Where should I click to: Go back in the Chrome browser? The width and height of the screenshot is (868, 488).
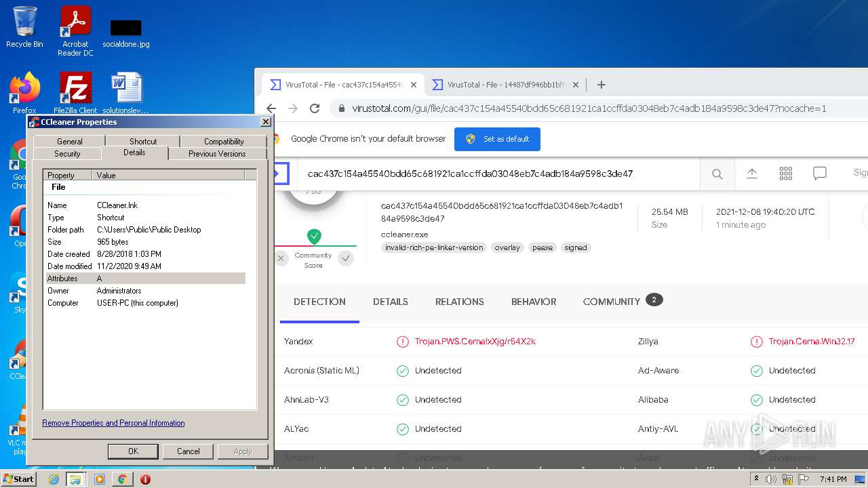point(271,108)
